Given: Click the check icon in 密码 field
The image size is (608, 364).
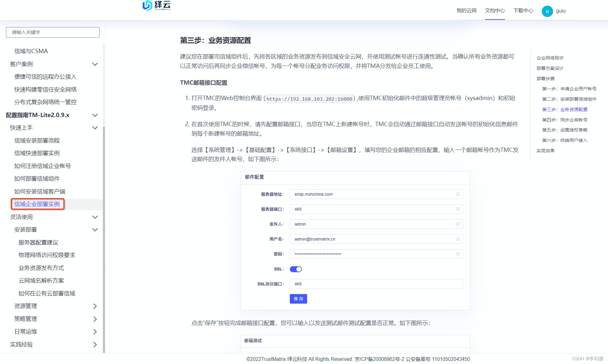Looking at the screenshot, I should point(458,254).
